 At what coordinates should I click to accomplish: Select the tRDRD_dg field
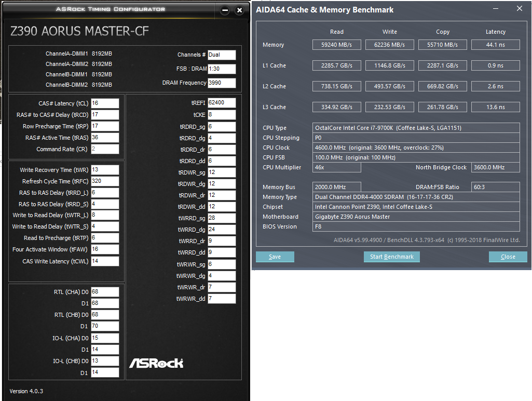[222, 138]
